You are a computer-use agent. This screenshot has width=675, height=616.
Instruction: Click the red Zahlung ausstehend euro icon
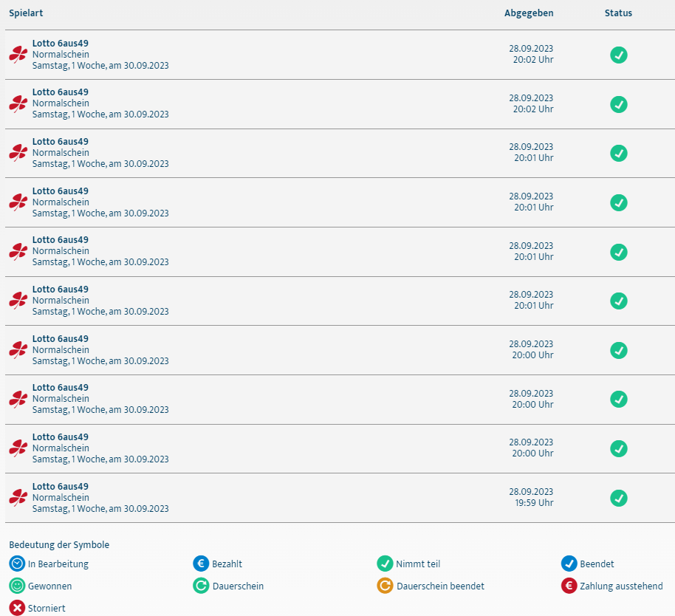[569, 586]
